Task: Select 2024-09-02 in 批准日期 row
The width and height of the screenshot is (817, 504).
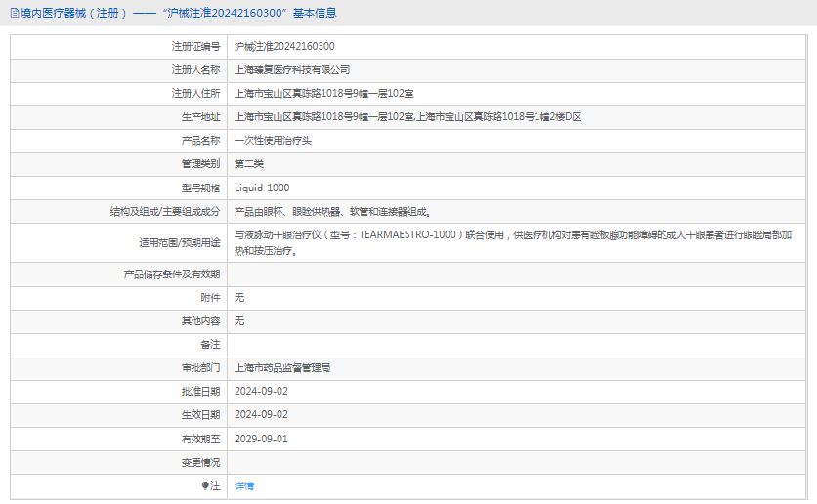Action: tap(261, 391)
